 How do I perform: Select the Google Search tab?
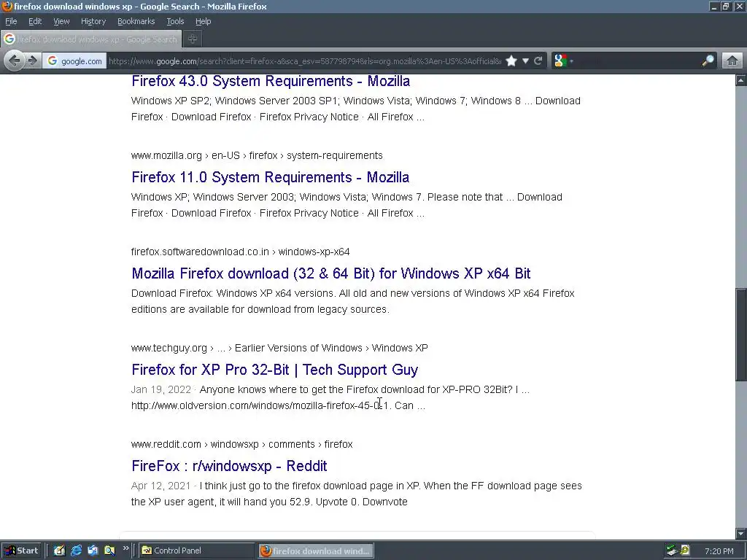pyautogui.click(x=90, y=39)
